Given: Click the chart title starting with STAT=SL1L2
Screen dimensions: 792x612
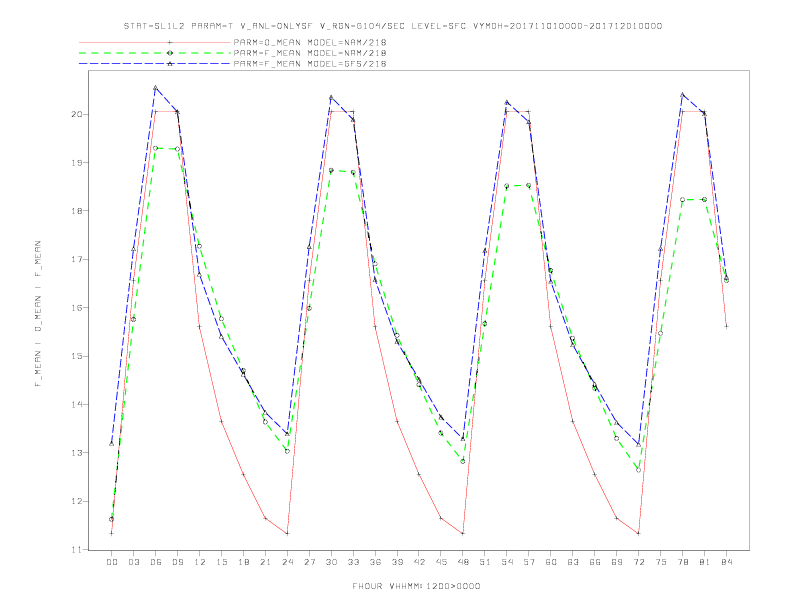Looking at the screenshot, I should click(x=392, y=26).
